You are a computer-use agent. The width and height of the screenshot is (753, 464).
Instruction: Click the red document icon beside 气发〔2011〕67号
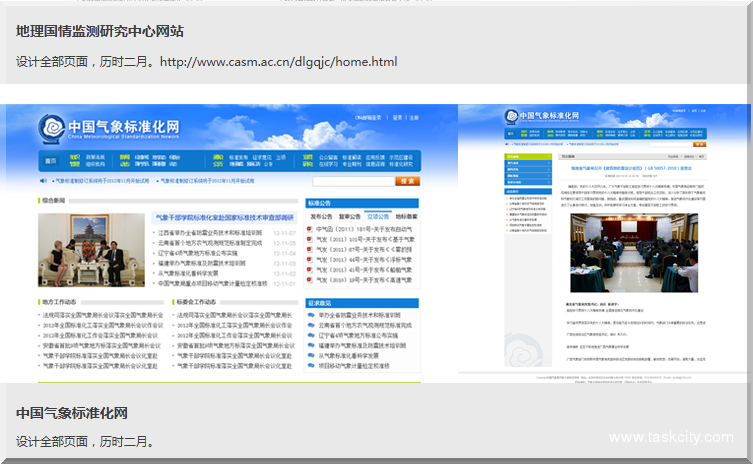coord(310,249)
